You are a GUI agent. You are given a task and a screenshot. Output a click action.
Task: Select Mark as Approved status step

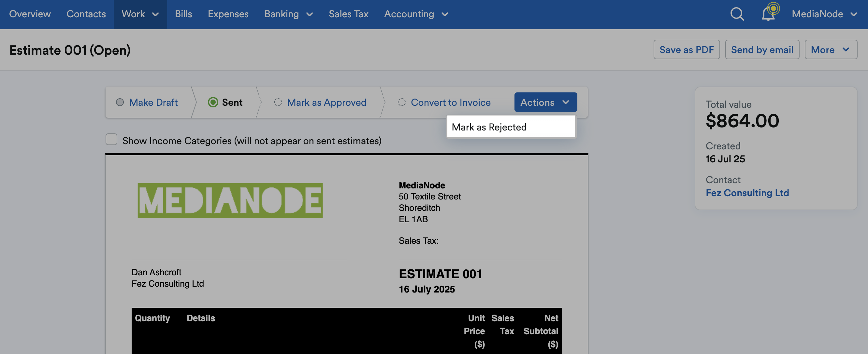tap(320, 102)
